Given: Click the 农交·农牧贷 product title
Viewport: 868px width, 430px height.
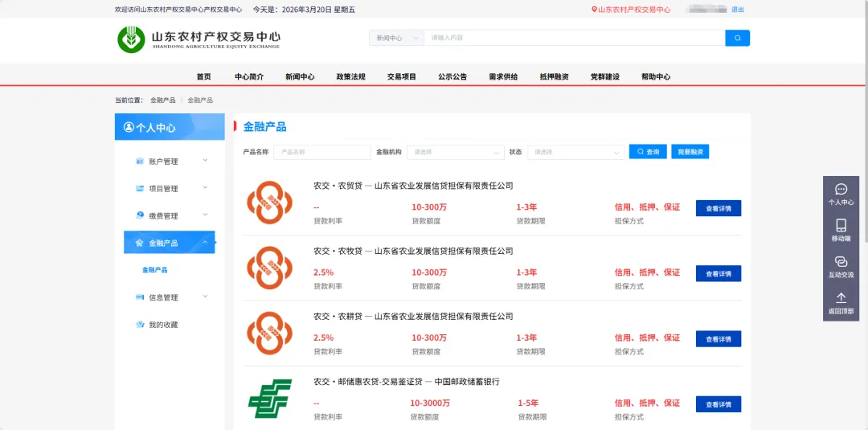Looking at the screenshot, I should [x=414, y=252].
